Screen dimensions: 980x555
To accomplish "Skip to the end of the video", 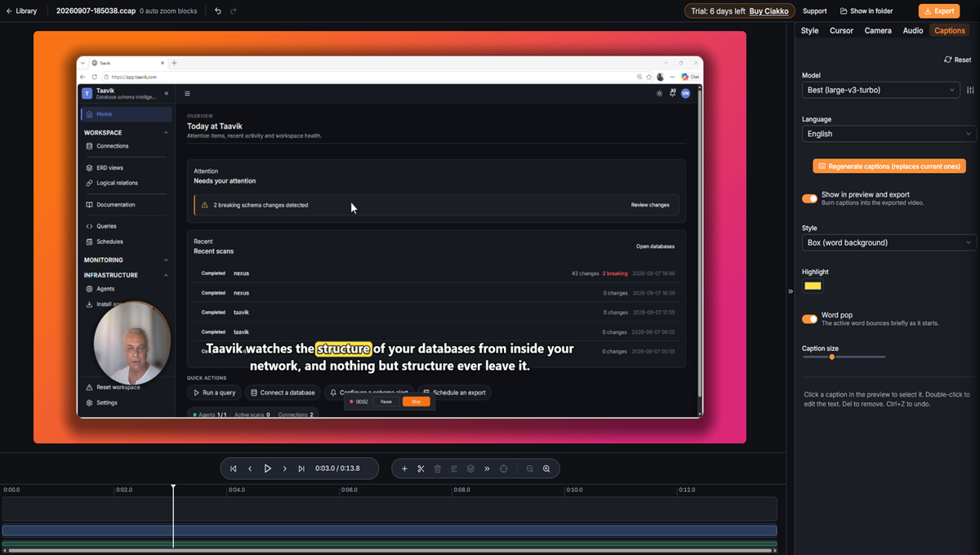I will click(x=301, y=468).
